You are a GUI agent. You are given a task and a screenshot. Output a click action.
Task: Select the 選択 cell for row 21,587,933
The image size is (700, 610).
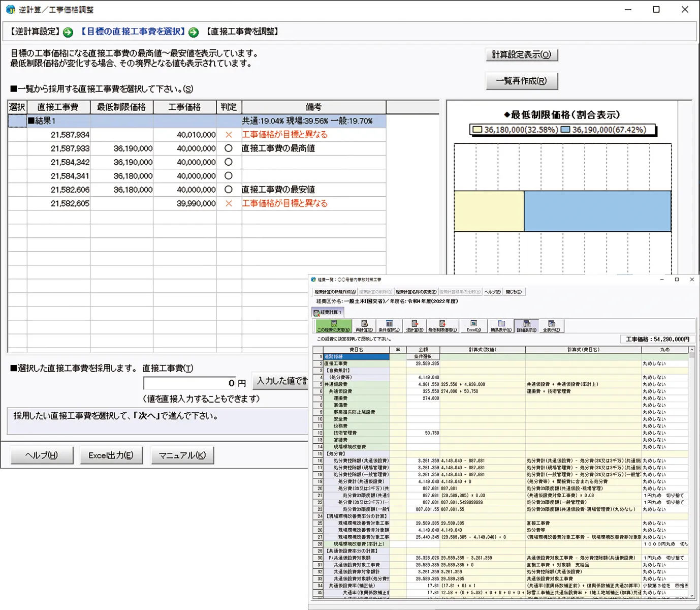(17, 148)
